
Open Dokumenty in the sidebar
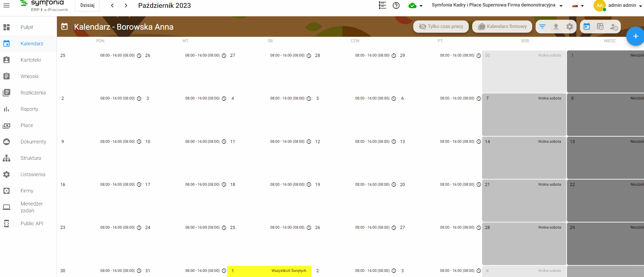coord(28,142)
